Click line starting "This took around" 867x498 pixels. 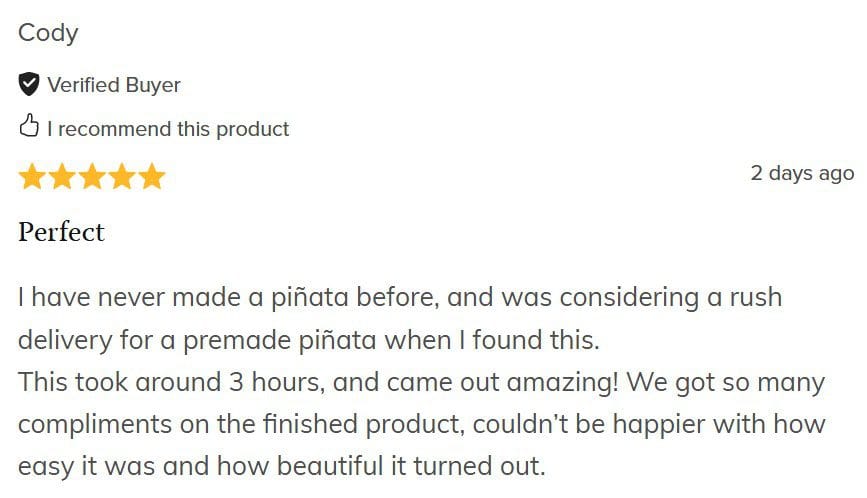coord(420,382)
